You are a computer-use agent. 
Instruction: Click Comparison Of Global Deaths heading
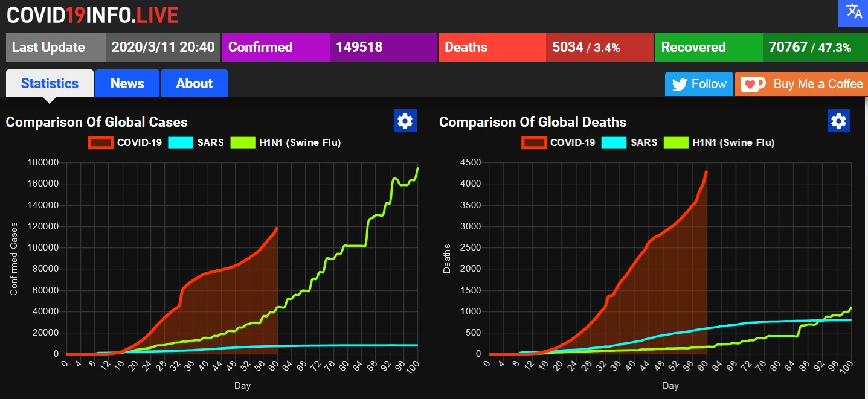click(x=533, y=122)
